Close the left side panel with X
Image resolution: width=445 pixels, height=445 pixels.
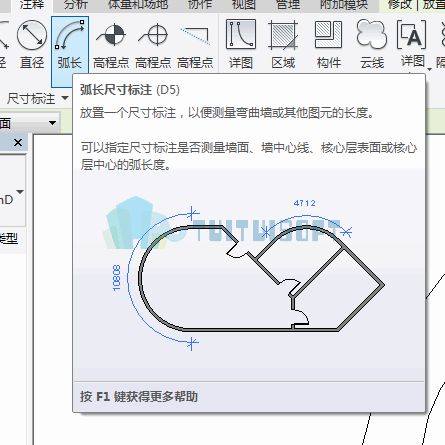18,143
